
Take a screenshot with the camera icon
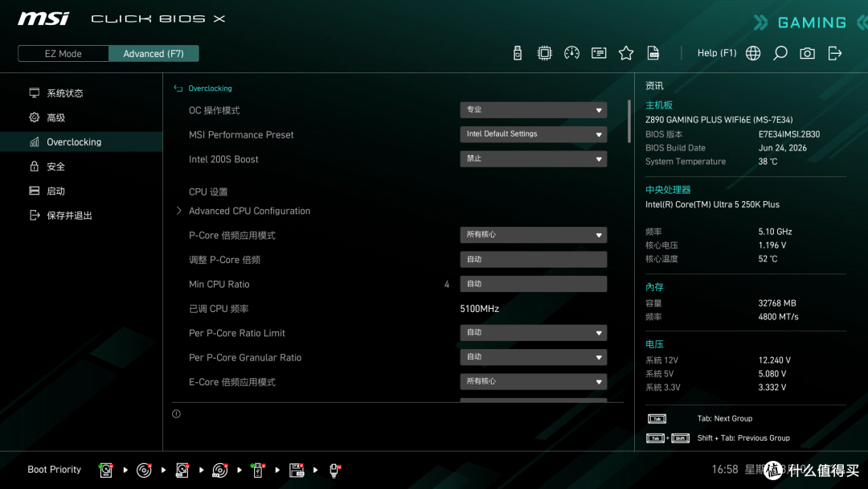tap(807, 53)
